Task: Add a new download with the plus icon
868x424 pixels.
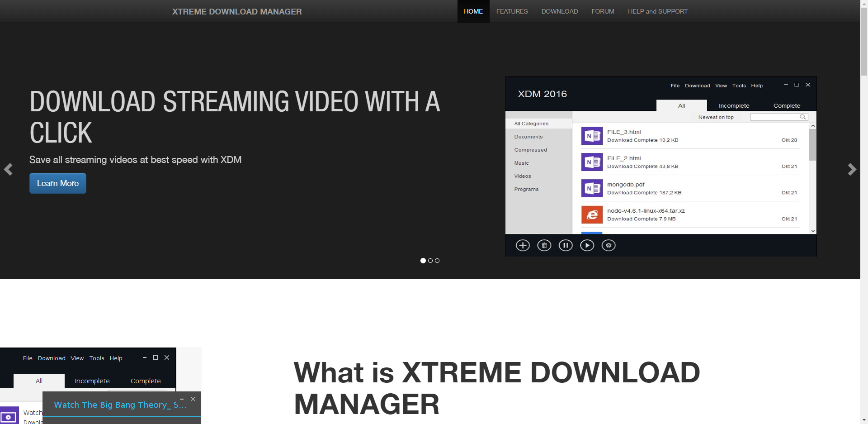Action: (523, 245)
